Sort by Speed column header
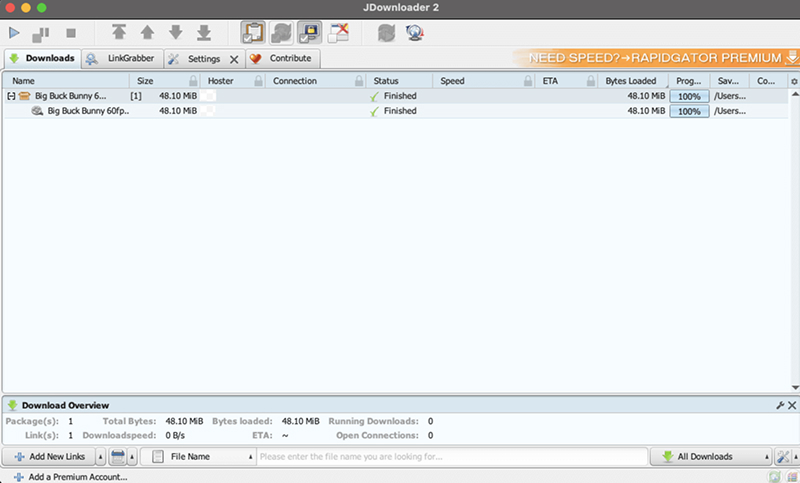This screenshot has width=800, height=483. (x=453, y=81)
